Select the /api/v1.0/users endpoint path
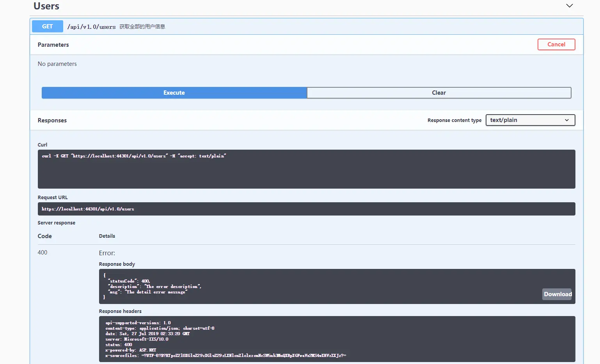This screenshot has height=364, width=600. pos(91,27)
